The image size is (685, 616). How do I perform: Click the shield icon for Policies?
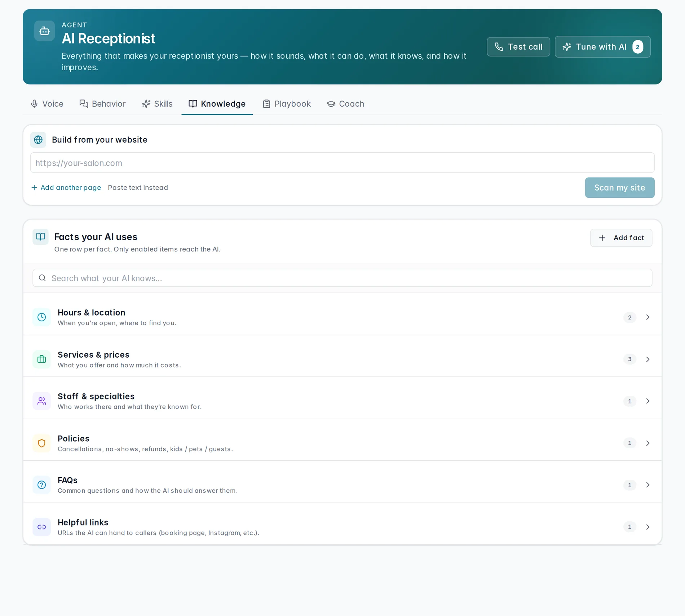click(42, 443)
